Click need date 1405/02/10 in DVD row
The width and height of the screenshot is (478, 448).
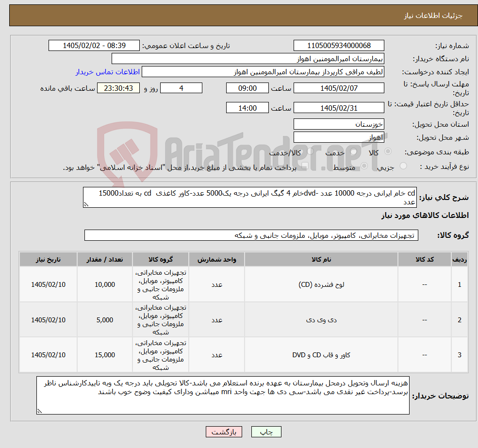point(48,320)
